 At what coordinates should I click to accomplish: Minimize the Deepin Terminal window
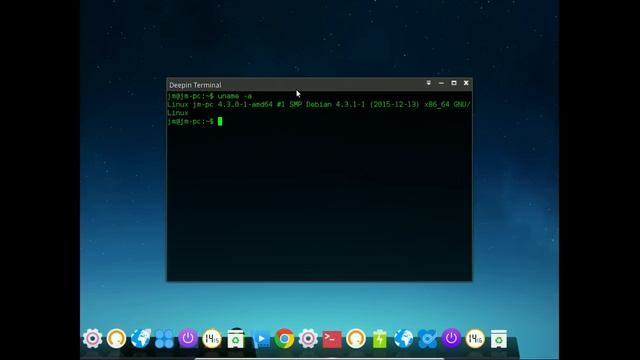(441, 83)
